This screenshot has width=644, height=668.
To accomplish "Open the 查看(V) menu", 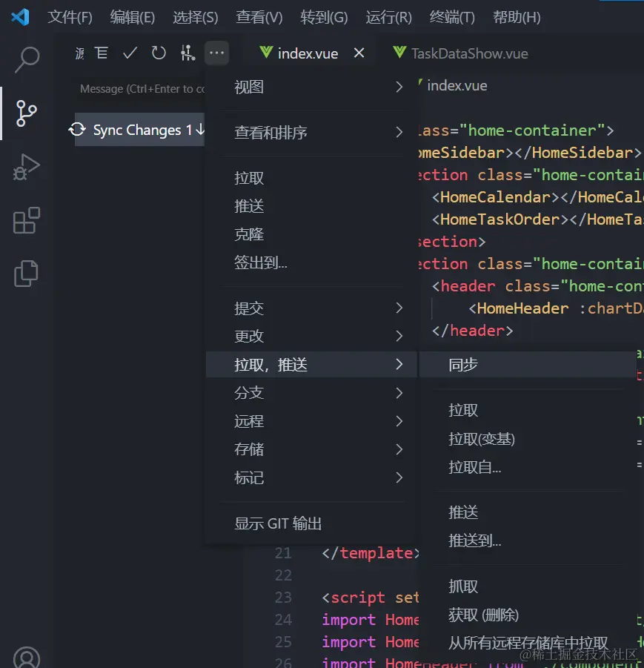I will (259, 17).
